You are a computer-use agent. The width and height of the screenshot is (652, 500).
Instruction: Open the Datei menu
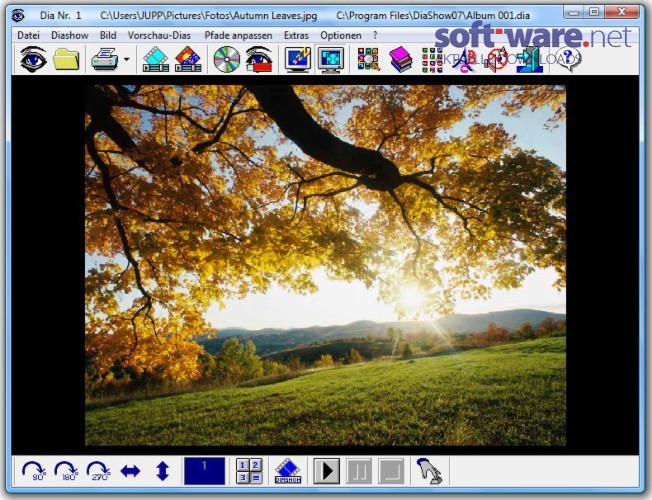point(28,35)
